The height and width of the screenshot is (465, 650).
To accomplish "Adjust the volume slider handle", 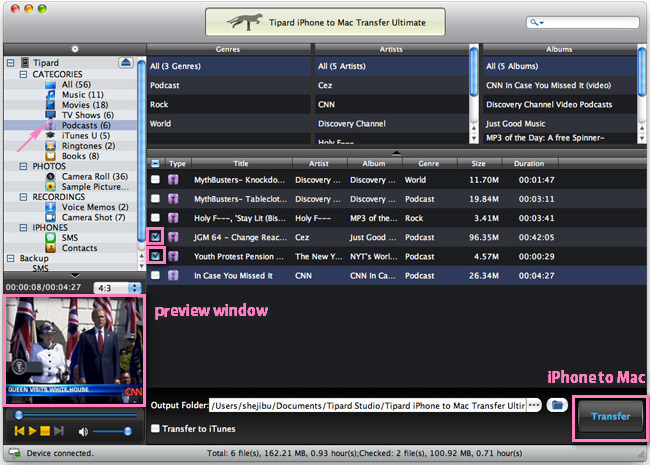I will tap(128, 431).
